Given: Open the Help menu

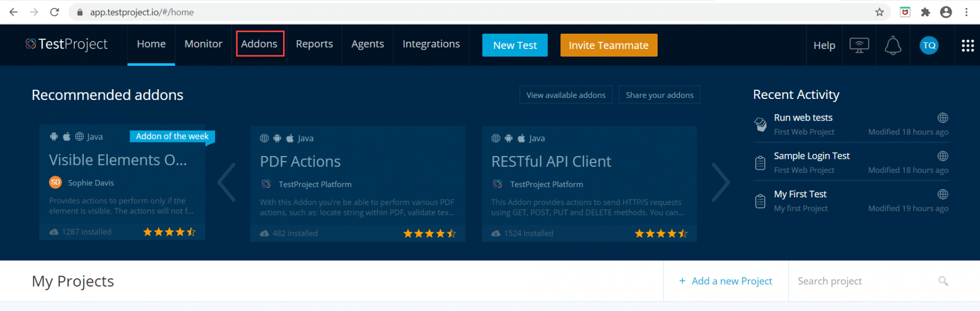Looking at the screenshot, I should (x=824, y=46).
